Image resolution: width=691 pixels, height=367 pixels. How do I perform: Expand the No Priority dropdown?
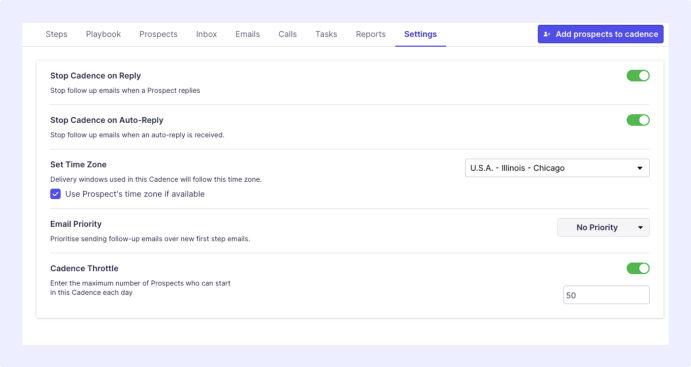pos(603,227)
